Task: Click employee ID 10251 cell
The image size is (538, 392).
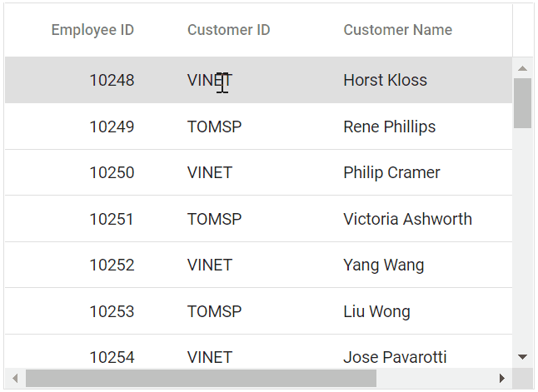Action: pos(112,220)
